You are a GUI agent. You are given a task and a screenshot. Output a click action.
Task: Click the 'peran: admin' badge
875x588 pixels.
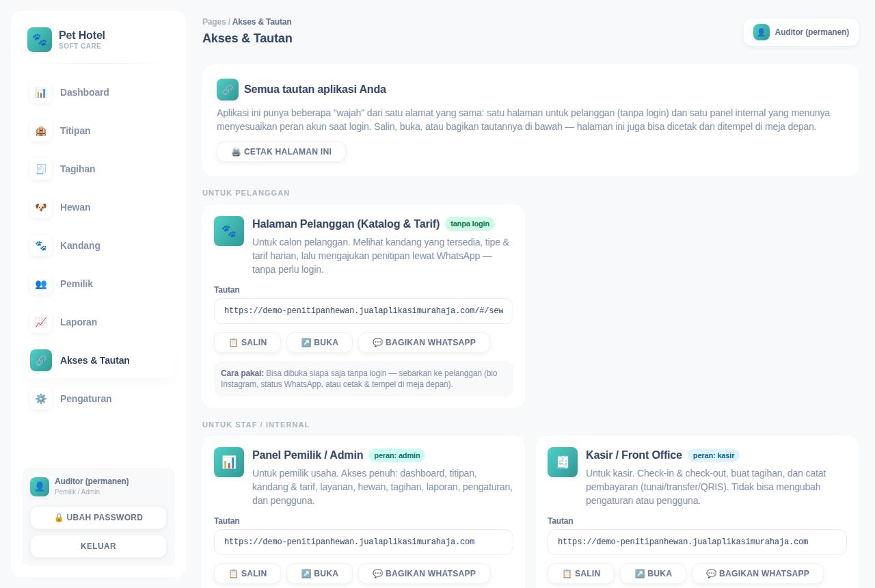(x=397, y=455)
